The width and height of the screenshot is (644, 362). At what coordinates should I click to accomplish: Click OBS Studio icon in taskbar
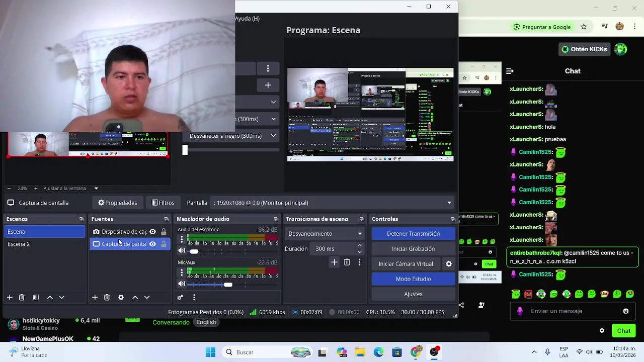(434, 352)
